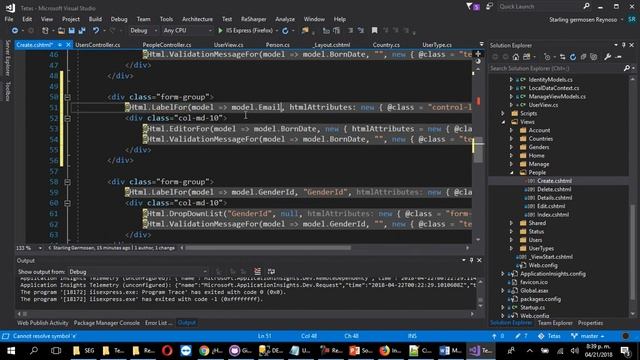Image resolution: width=640 pixels, height=360 pixels.
Task: Click Show All Files icon in Solution Explorer
Action: click(594, 57)
